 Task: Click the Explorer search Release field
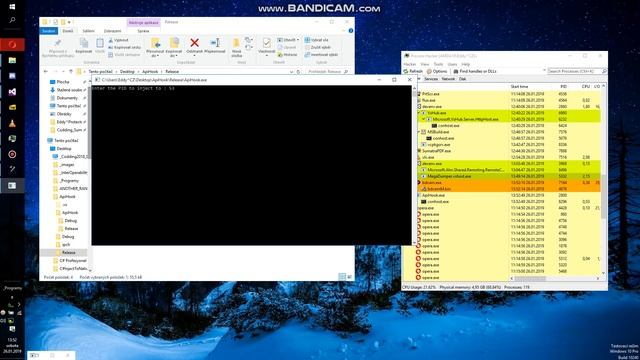[x=328, y=71]
